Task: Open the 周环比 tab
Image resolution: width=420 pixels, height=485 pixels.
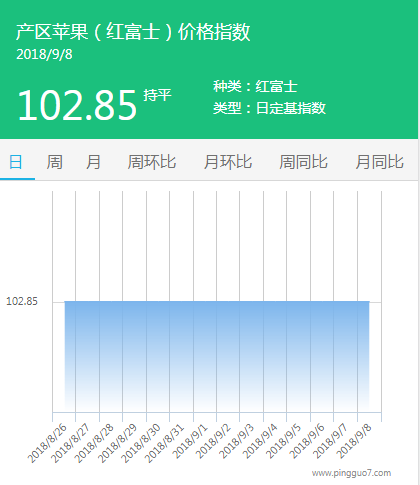Action: pyautogui.click(x=152, y=162)
